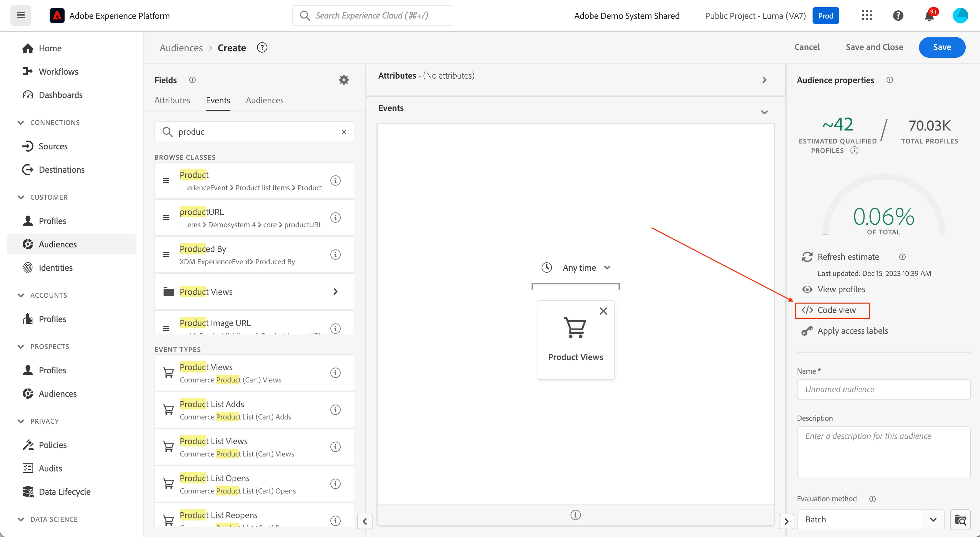
Task: Remove the Product Views event card
Action: coord(603,311)
